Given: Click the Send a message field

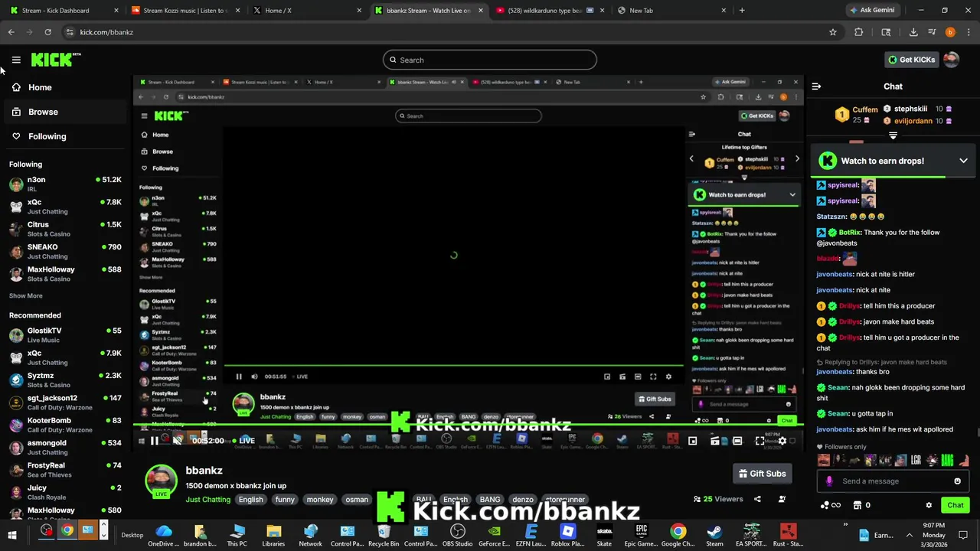Looking at the screenshot, I should point(892,481).
